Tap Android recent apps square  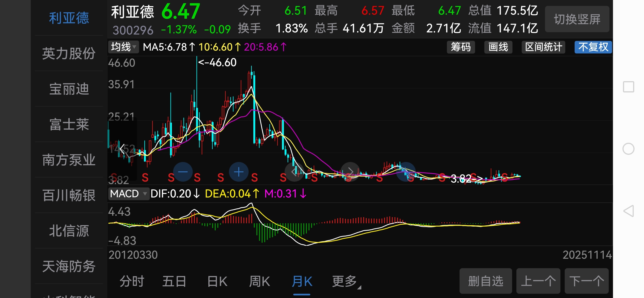click(x=629, y=87)
